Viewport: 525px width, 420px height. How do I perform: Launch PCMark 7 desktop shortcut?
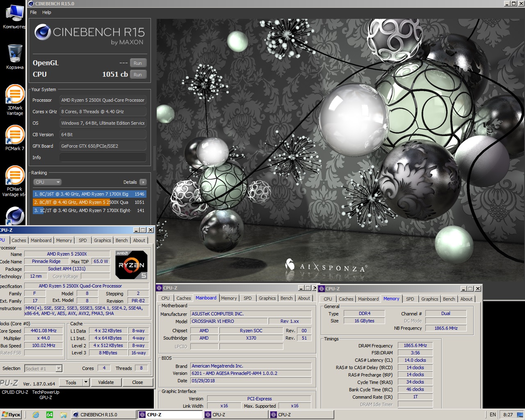[15, 138]
